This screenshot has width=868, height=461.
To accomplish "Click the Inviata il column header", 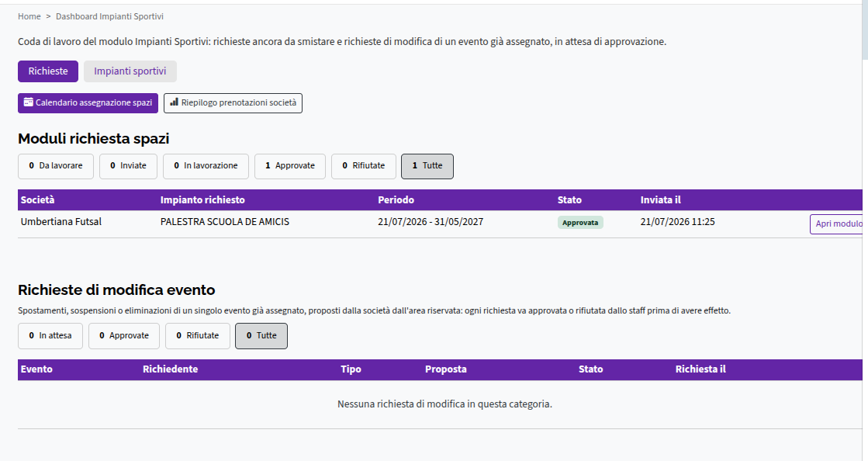I will click(x=661, y=200).
